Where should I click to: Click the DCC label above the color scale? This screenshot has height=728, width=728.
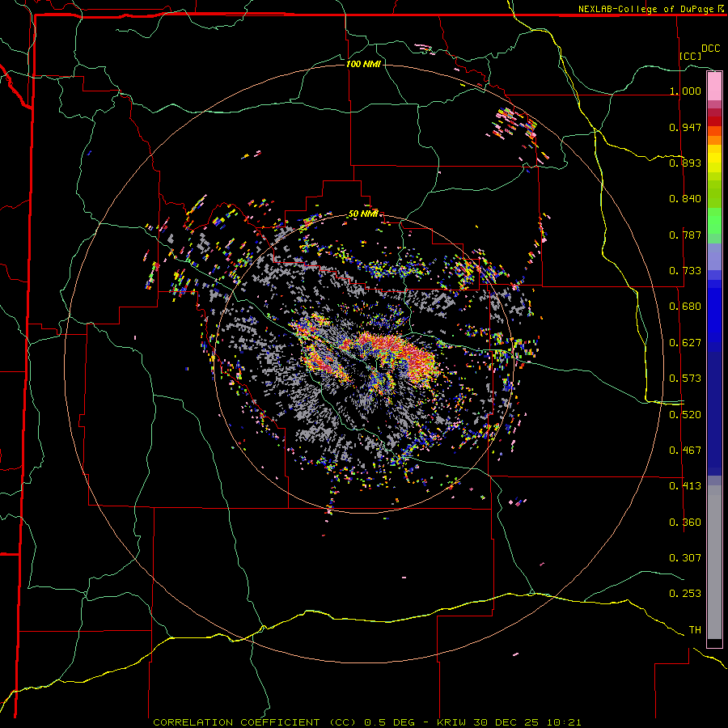710,49
